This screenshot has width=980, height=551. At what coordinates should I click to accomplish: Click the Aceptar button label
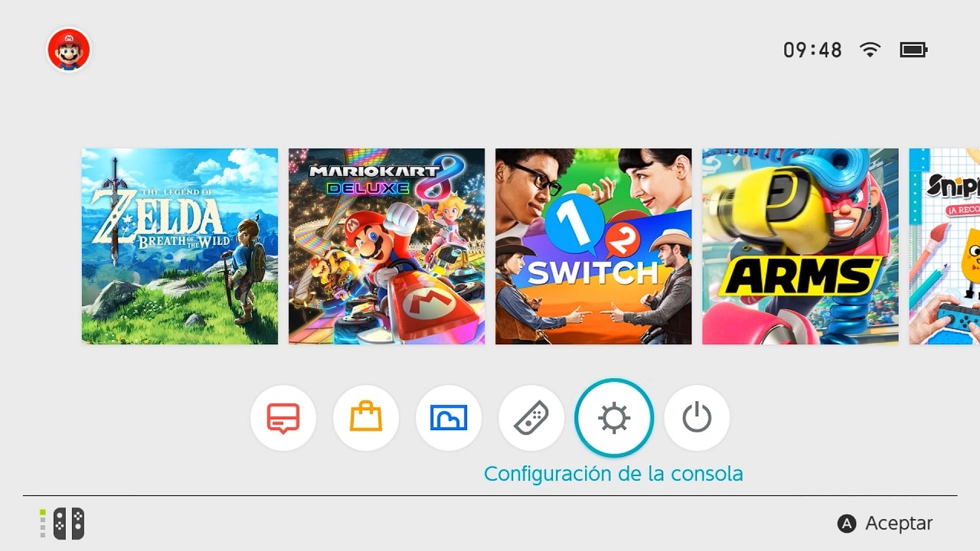tap(899, 523)
